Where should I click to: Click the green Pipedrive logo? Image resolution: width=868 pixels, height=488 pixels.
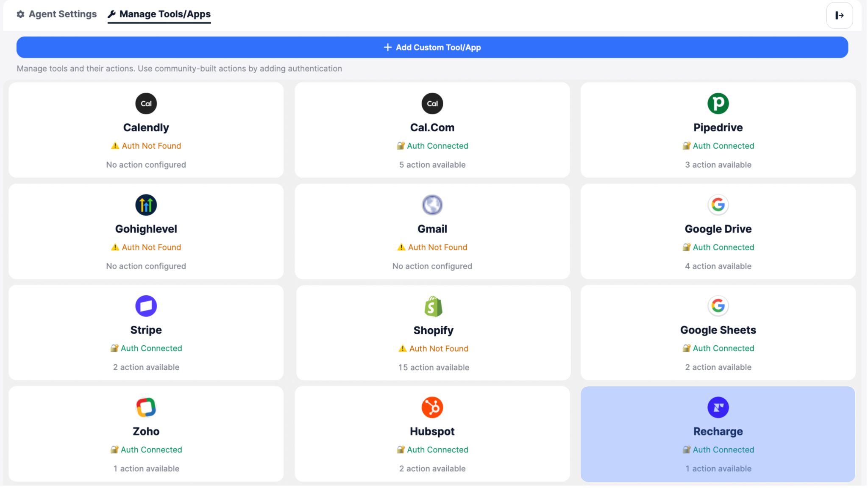tap(718, 103)
